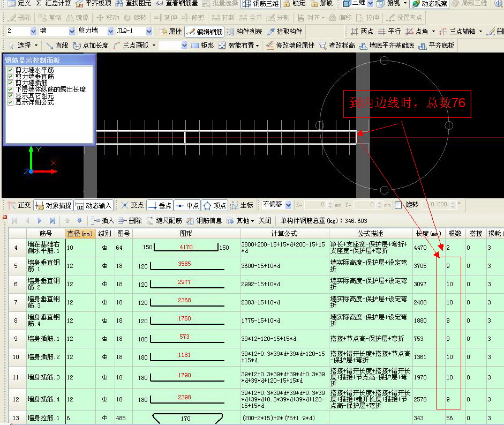Click the 编辑钢筋 edit rebar button
Image resolution: width=504 pixels, height=425 pixels.
[205, 32]
